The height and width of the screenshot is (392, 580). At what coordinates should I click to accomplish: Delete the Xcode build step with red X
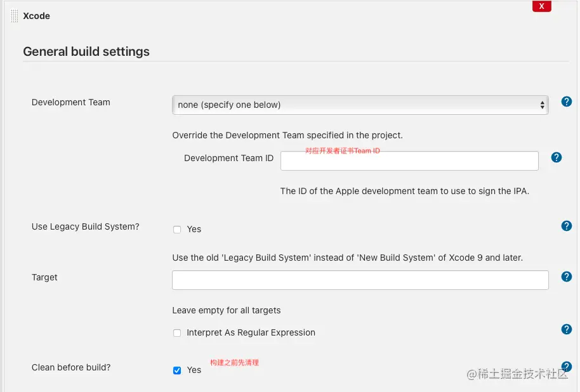(541, 6)
